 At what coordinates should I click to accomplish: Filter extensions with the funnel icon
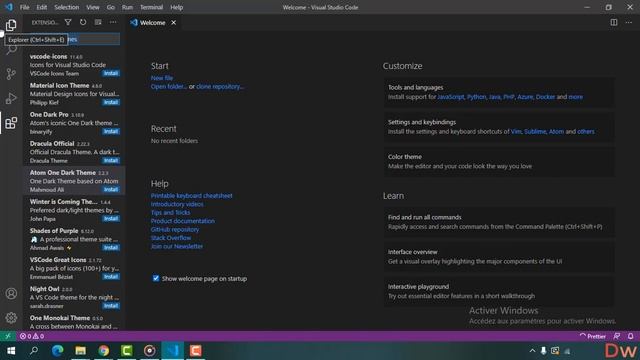68,22
